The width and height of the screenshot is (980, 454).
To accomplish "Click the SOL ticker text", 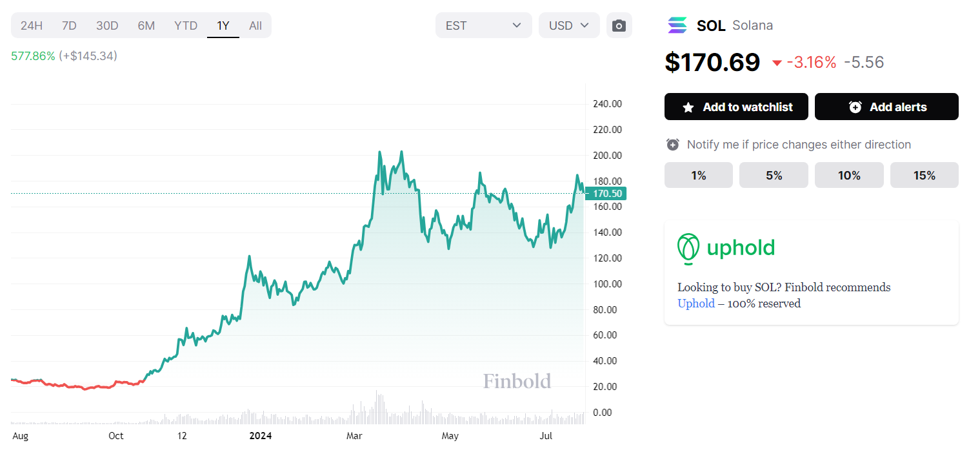I will click(711, 26).
